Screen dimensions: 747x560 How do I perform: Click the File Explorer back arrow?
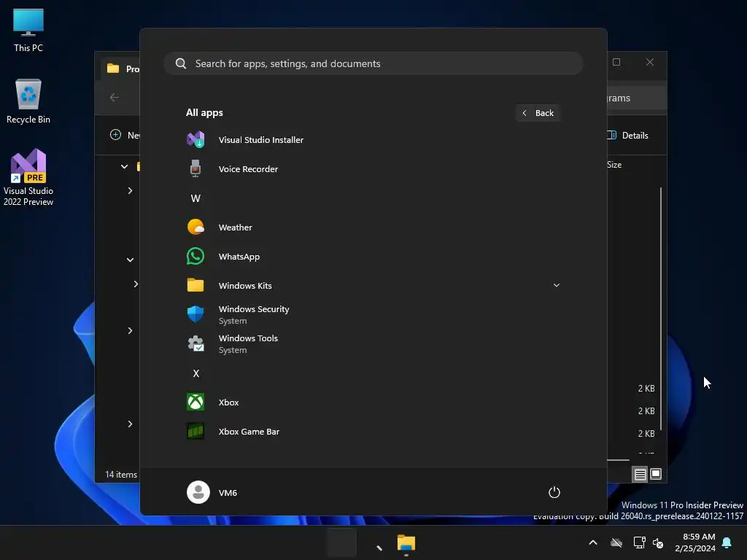(x=115, y=98)
